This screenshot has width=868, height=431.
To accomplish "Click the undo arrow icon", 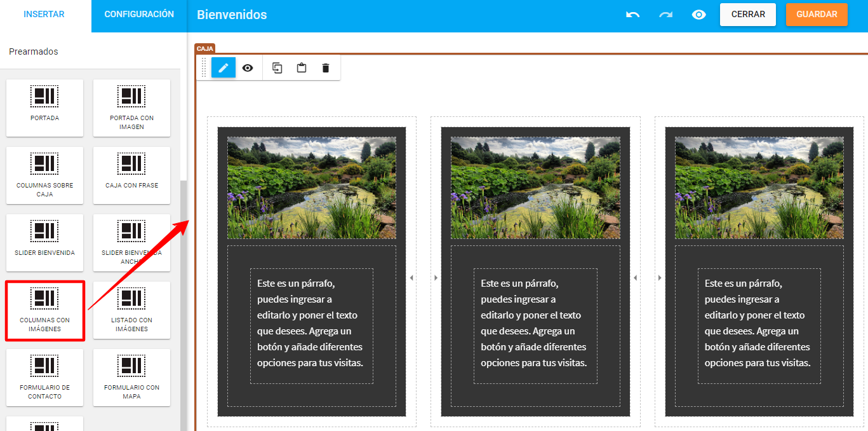I will (x=632, y=15).
